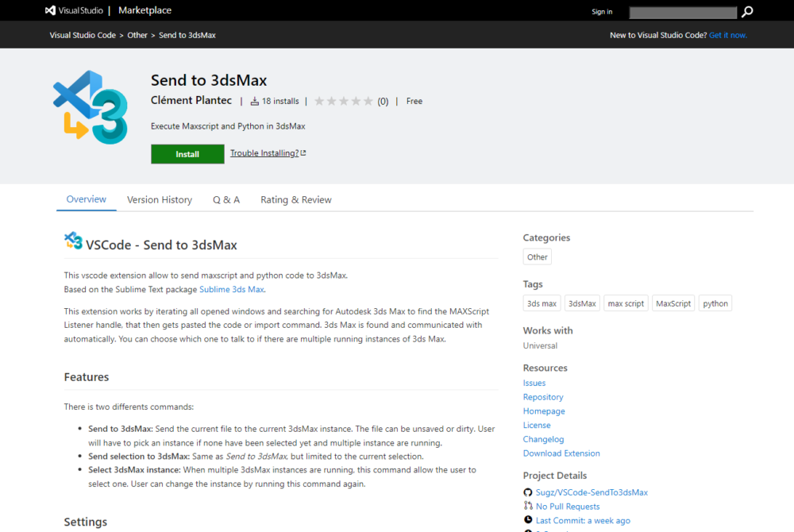
Task: Click the Visual Studio logo icon
Action: [51, 11]
